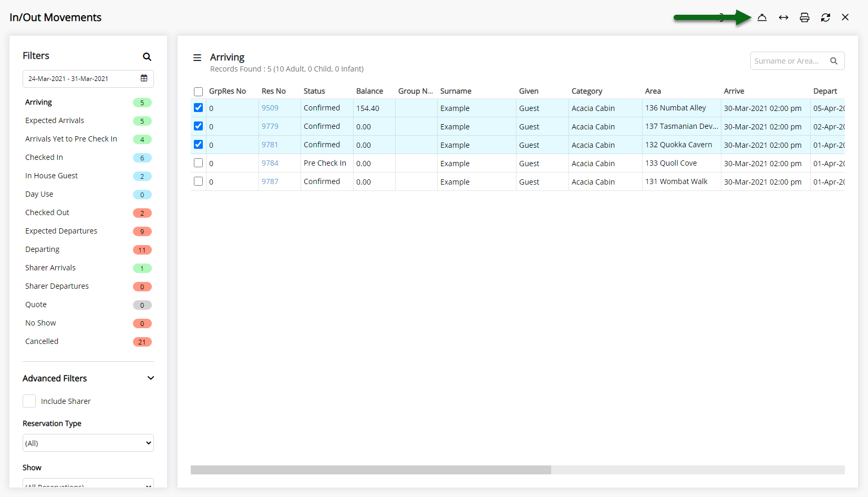
Task: Check the checkbox for reservation 9784
Action: (198, 163)
